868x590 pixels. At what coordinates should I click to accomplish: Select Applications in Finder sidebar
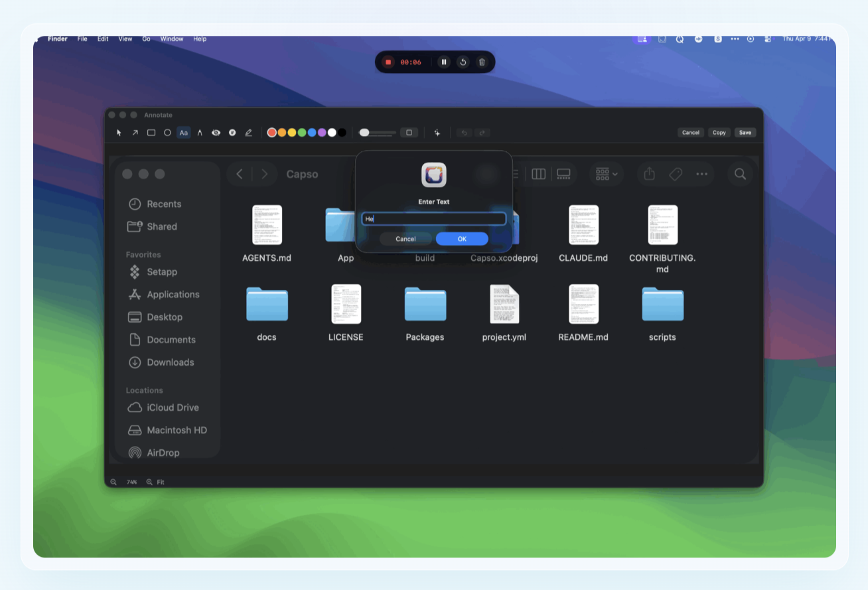164,294
